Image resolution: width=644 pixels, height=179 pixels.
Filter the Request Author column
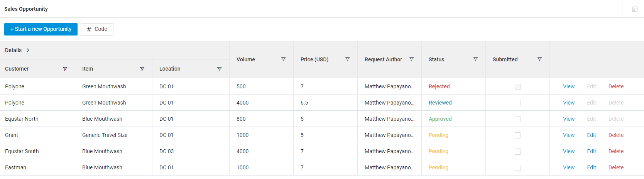click(x=411, y=59)
